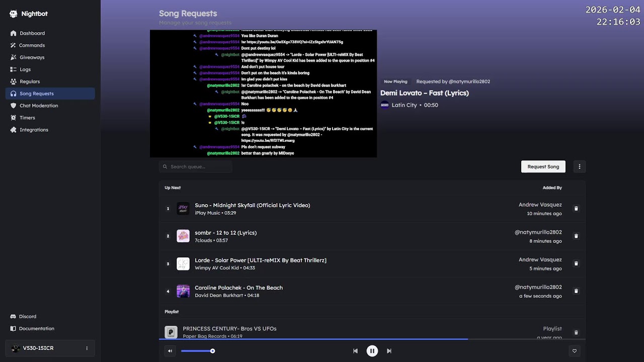
Task: Skip to next track
Action: click(x=389, y=351)
